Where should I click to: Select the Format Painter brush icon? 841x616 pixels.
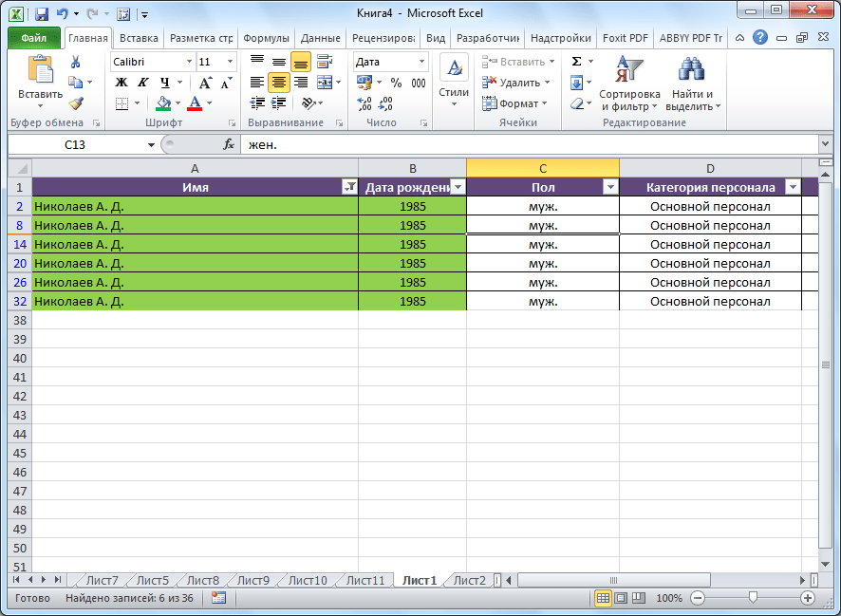(75, 103)
